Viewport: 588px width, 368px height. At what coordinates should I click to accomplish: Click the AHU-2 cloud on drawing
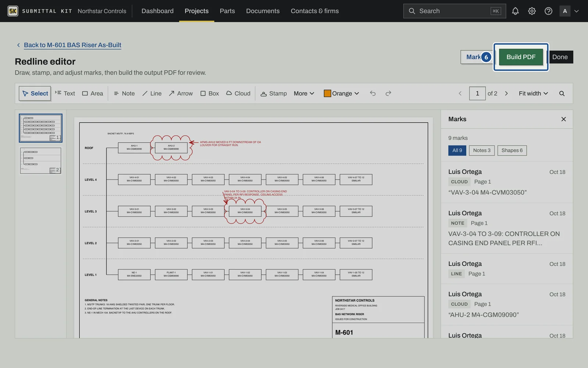click(171, 148)
